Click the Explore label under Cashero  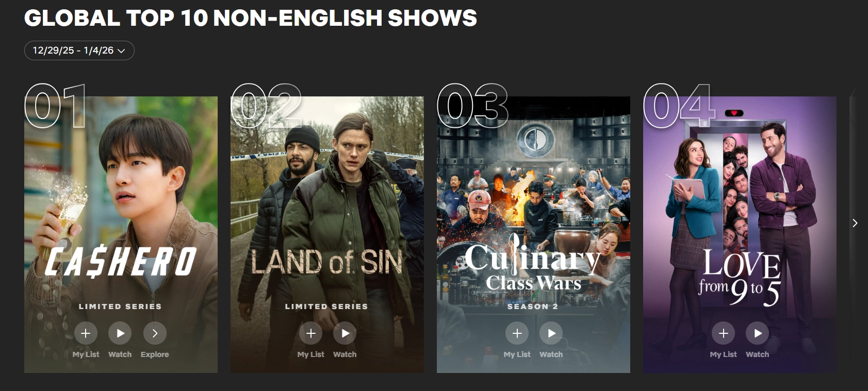tap(155, 354)
